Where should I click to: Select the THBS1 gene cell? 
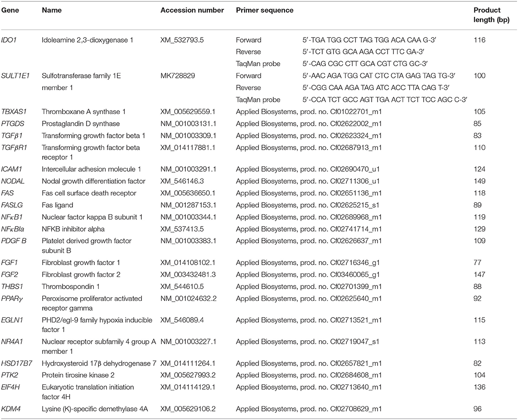pyautogui.click(x=12, y=286)
